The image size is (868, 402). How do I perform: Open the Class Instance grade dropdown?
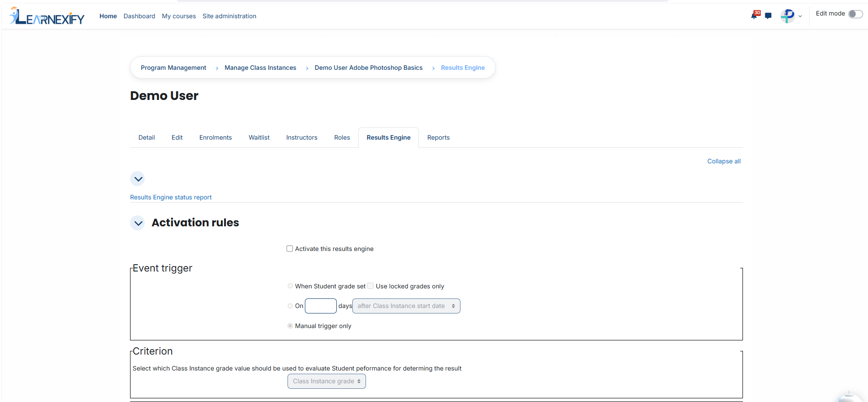(x=327, y=381)
